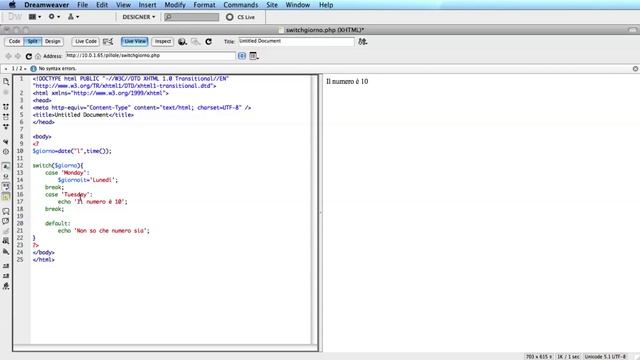Click the code line 'switch($giorno){'

(58, 166)
